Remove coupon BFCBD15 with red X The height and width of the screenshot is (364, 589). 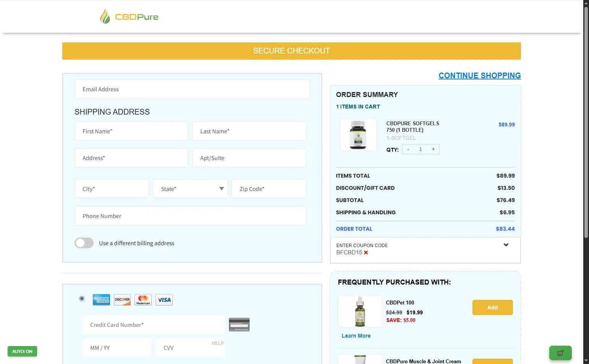[366, 252]
